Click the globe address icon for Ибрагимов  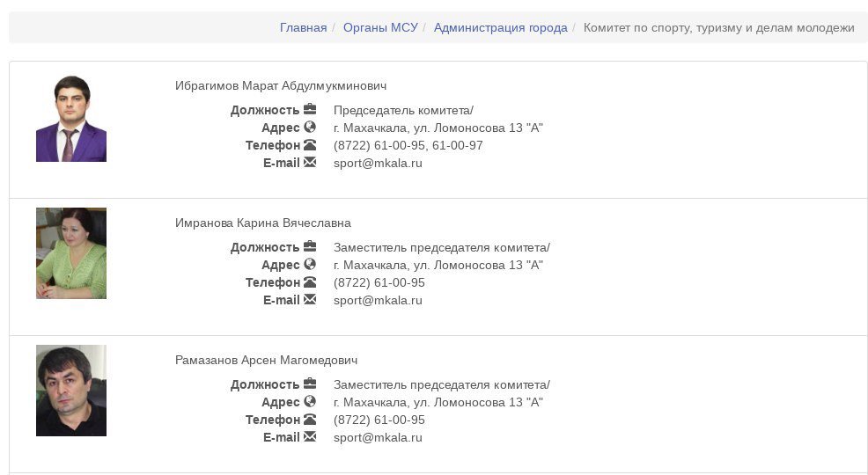310,128
